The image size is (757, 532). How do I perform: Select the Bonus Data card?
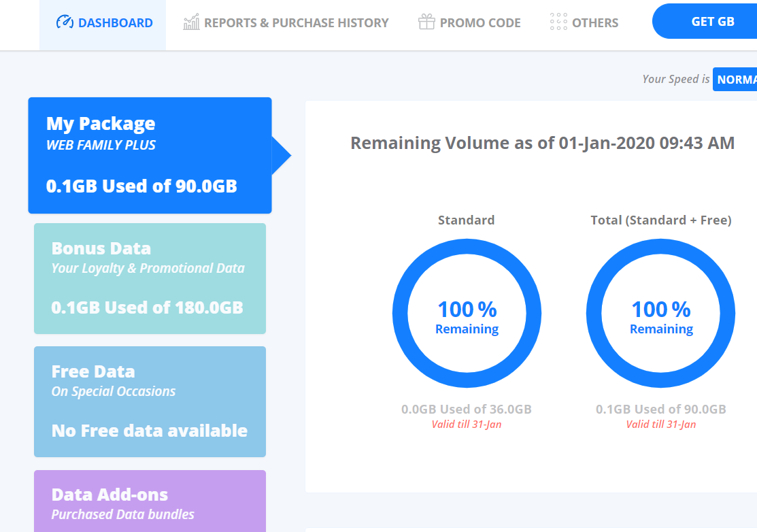point(150,278)
